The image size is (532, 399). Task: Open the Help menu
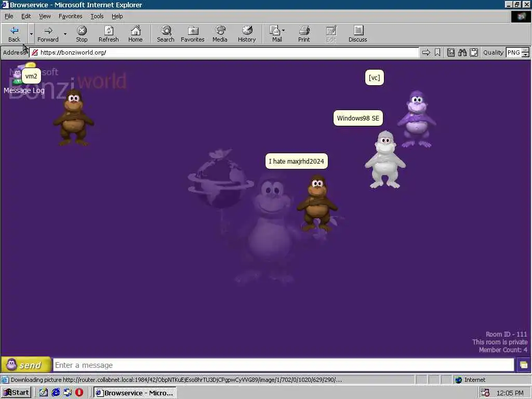click(117, 16)
